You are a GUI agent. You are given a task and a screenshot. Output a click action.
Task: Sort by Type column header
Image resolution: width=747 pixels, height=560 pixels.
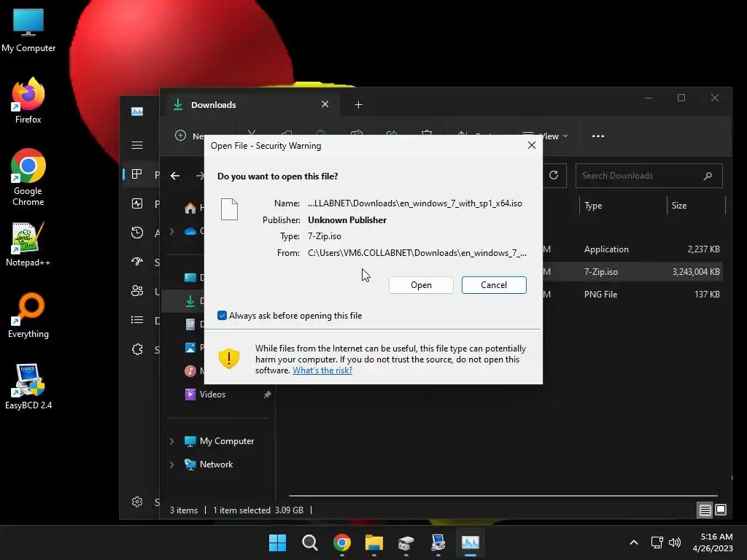593,206
